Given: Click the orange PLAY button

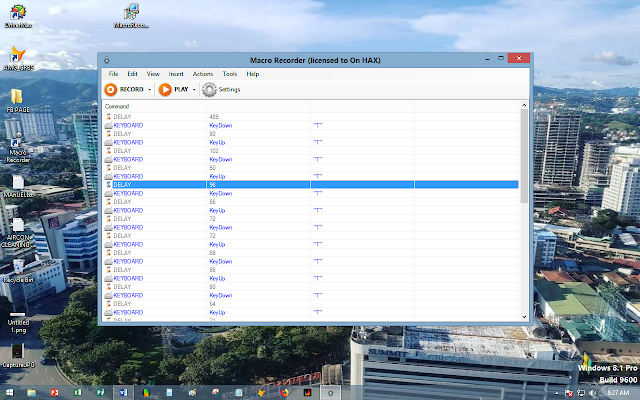Looking at the screenshot, I should 173,89.
